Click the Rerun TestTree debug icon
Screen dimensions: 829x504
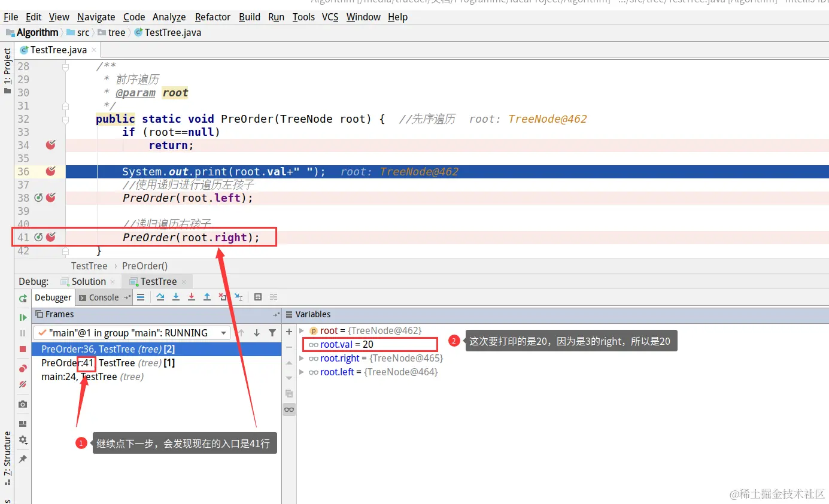pos(23,298)
